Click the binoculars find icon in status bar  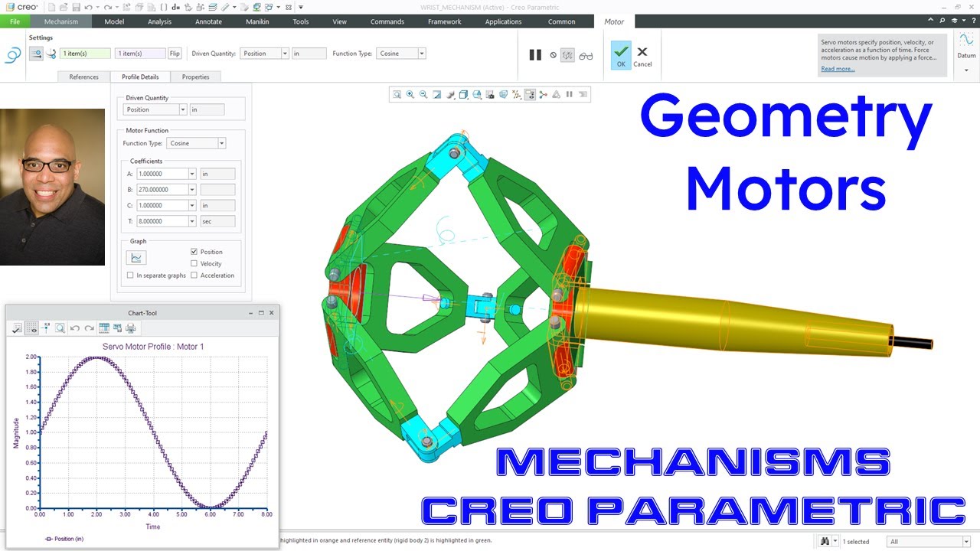(825, 541)
